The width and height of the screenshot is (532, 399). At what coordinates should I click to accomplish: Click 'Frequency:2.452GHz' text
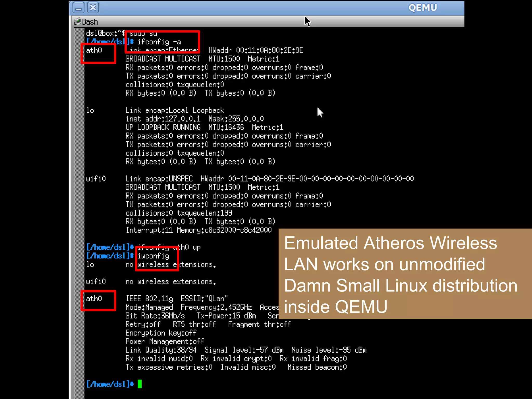coord(216,307)
